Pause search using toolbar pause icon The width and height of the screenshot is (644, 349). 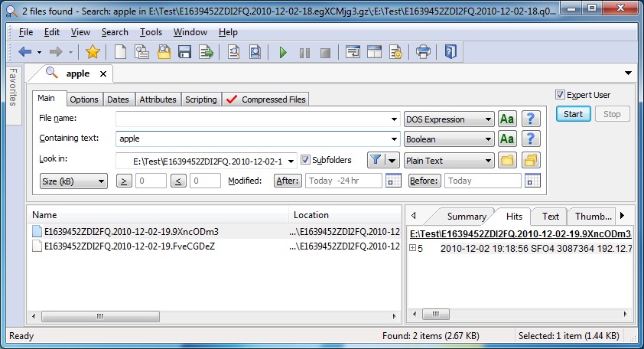[304, 53]
